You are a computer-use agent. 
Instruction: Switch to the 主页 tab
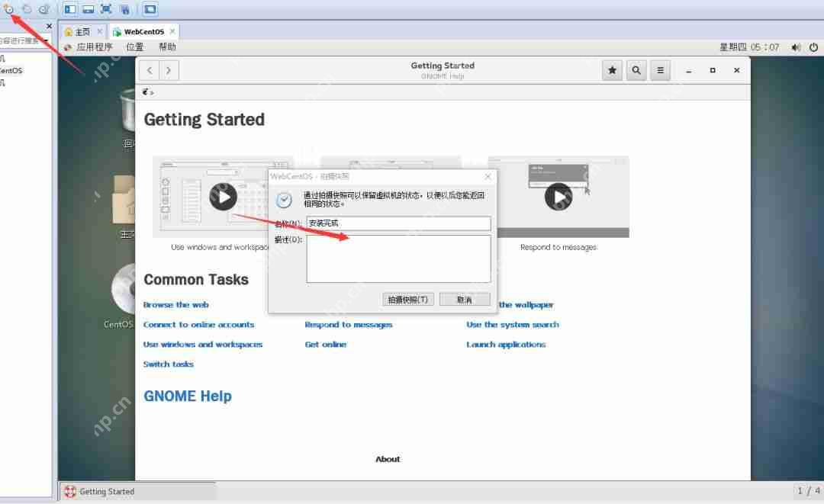82,31
